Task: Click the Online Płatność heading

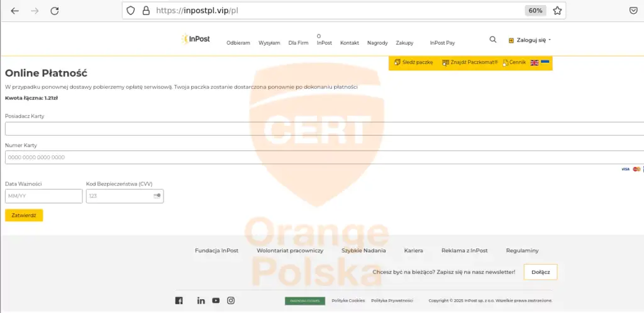Action: click(46, 74)
